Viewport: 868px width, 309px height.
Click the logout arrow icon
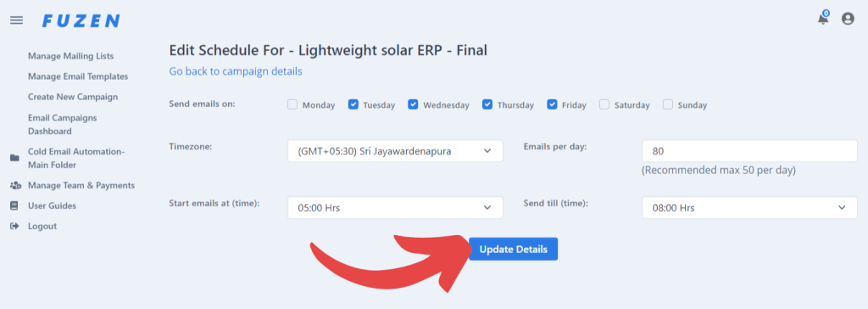(14, 227)
